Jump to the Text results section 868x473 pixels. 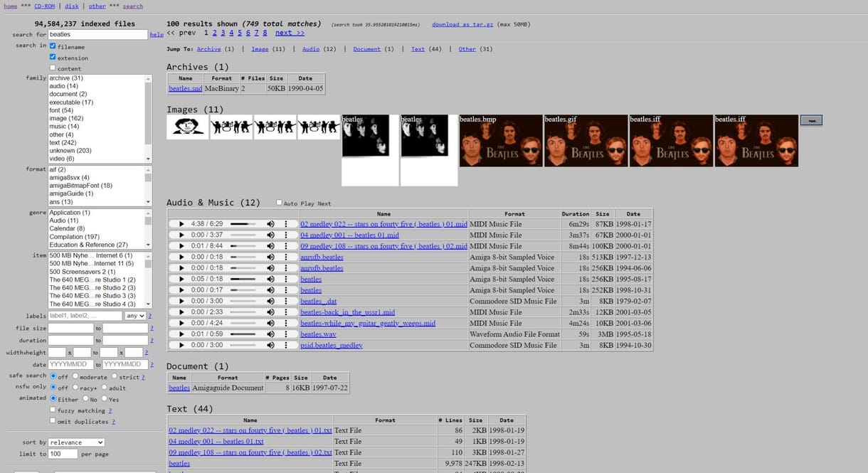tap(418, 49)
